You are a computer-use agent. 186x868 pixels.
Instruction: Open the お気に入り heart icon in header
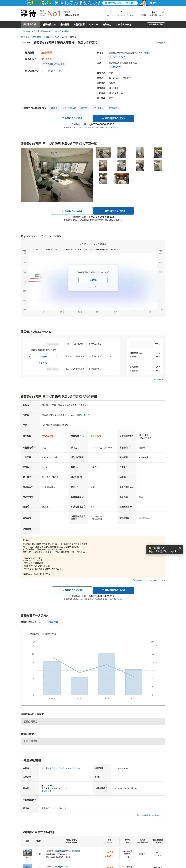point(134,13)
